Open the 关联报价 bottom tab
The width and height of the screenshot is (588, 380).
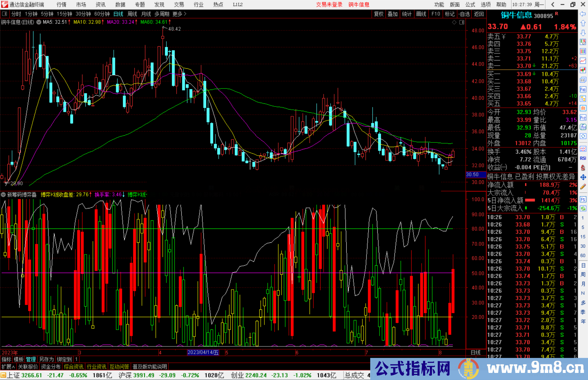[28, 367]
